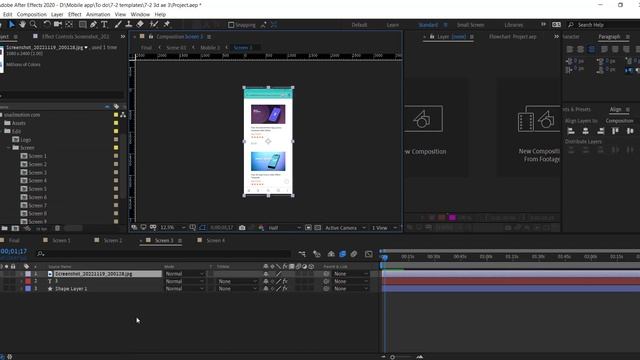Select the Zoom magnifier tool
The height and width of the screenshot is (360, 640).
(33, 24)
